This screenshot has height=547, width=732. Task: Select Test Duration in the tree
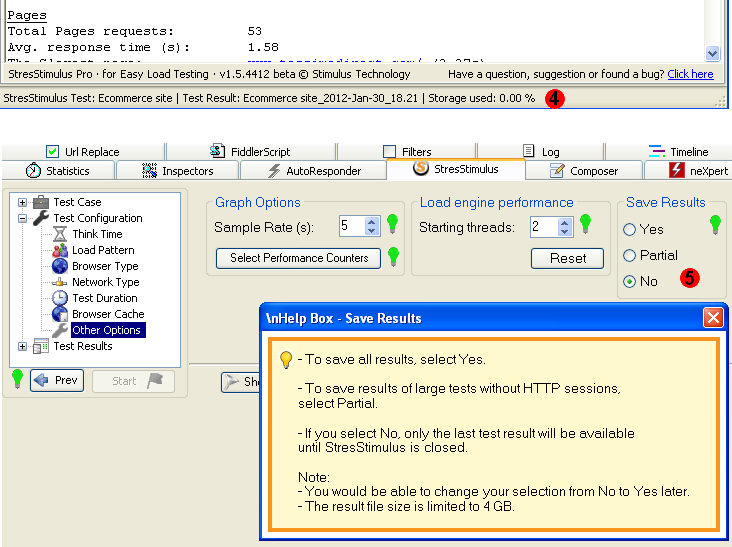coord(105,298)
